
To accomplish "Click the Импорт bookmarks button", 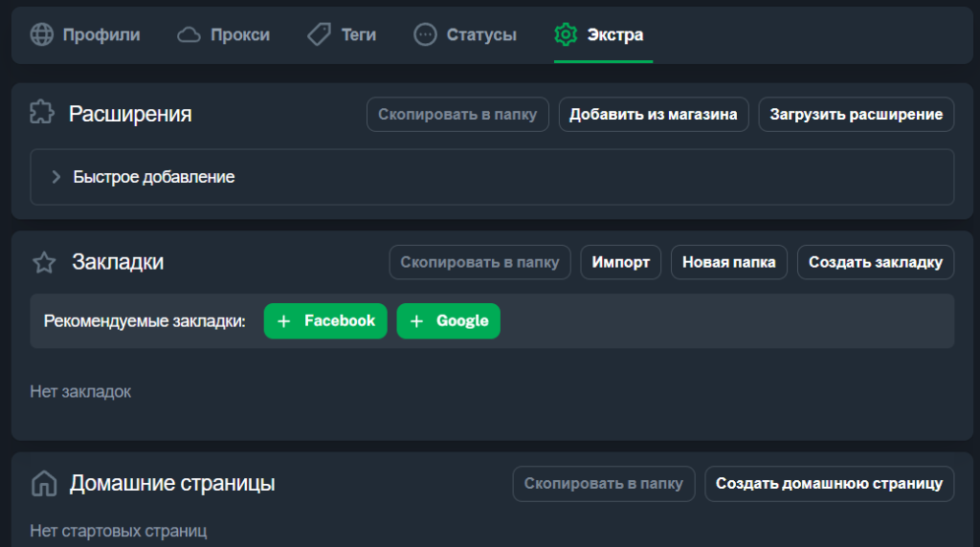I will (x=620, y=262).
